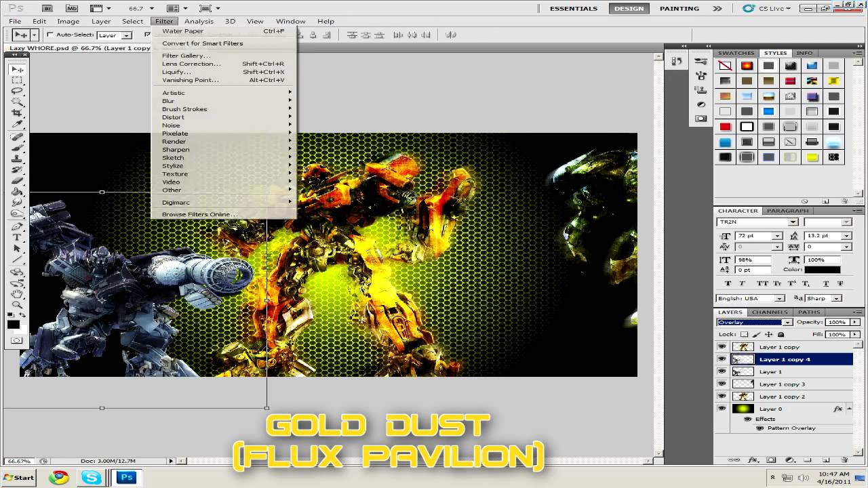Screen dimensions: 868x488
Task: Open the Overlay blend mode dropdown
Action: [x=754, y=322]
